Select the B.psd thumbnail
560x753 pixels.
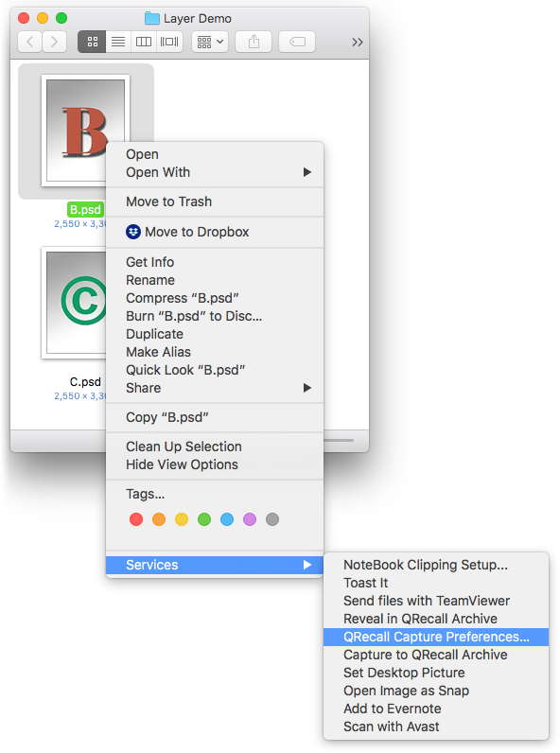(x=85, y=131)
